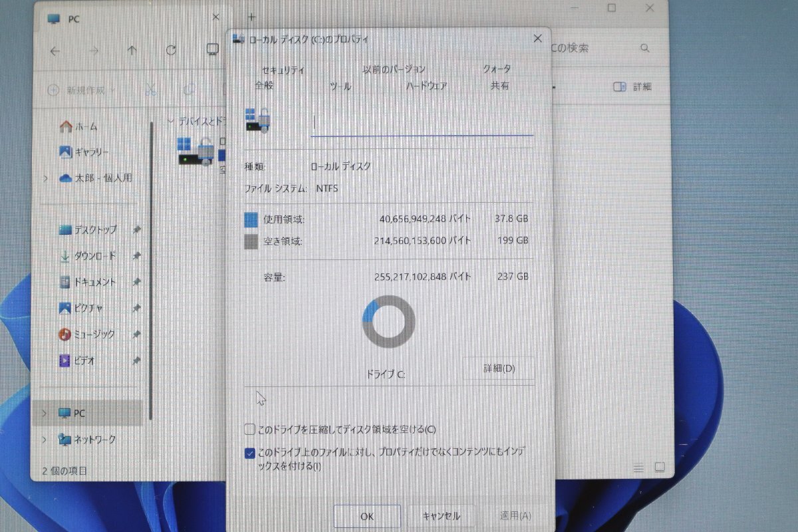This screenshot has width=798, height=532.
Task: Disable content indexing for files on this drive
Action: 250,454
